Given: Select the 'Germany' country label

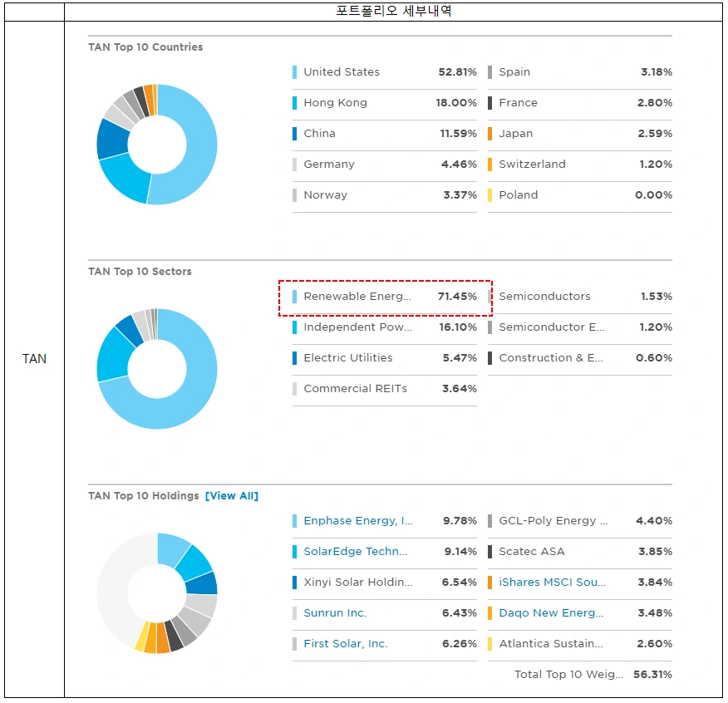Looking at the screenshot, I should (329, 165).
